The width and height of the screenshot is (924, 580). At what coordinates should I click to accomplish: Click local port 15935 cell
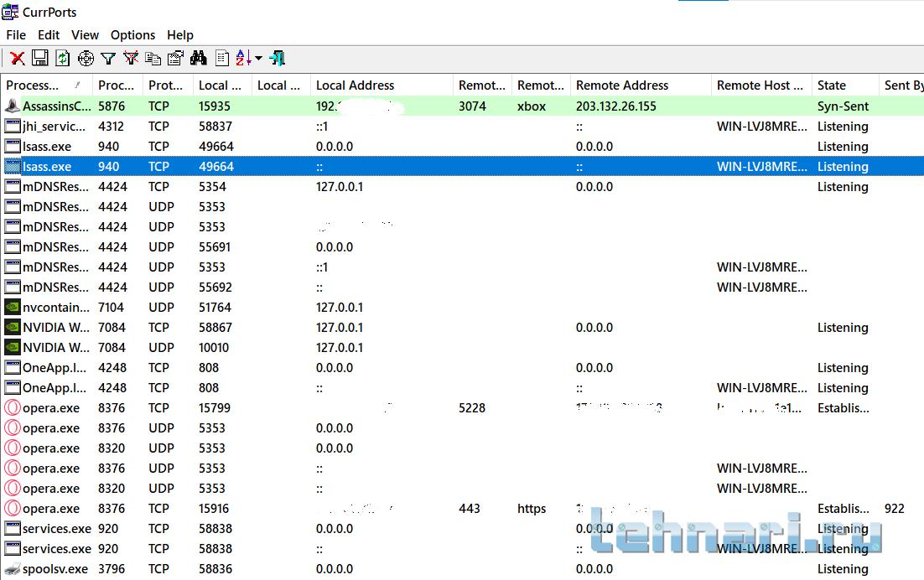click(x=215, y=106)
